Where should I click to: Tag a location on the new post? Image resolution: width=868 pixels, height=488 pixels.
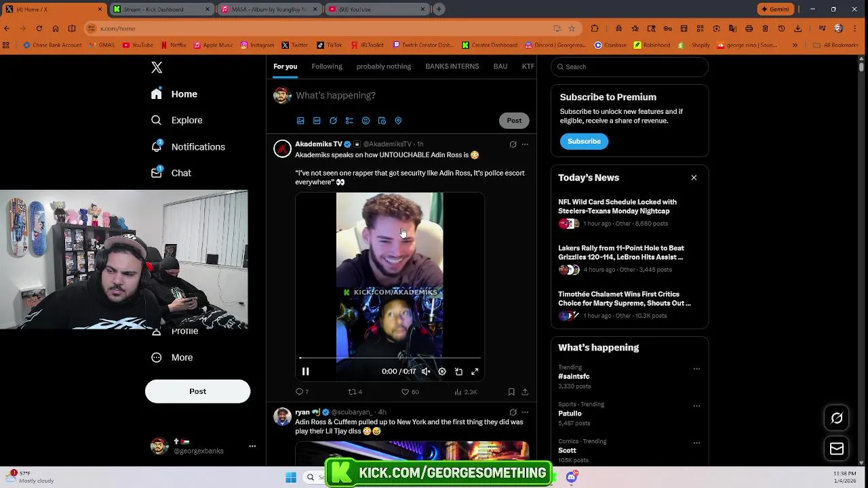[398, 121]
